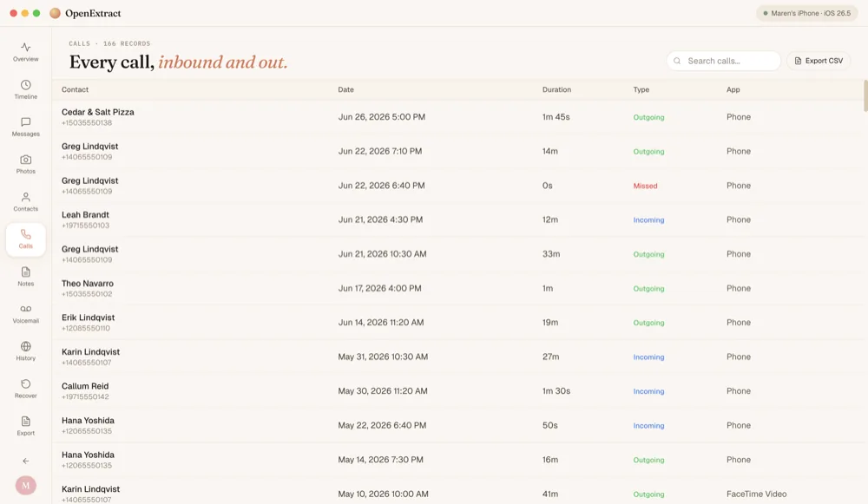Open the Overview section in sidebar

(25, 52)
